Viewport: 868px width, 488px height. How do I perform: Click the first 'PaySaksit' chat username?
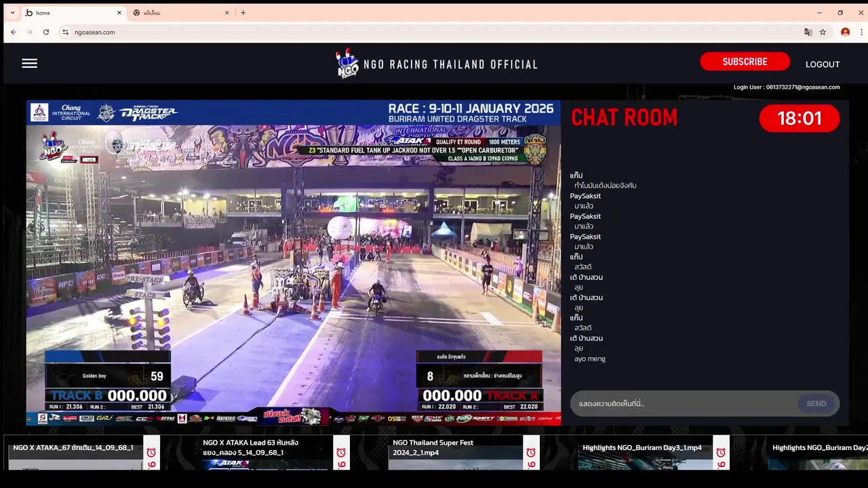[x=585, y=196]
